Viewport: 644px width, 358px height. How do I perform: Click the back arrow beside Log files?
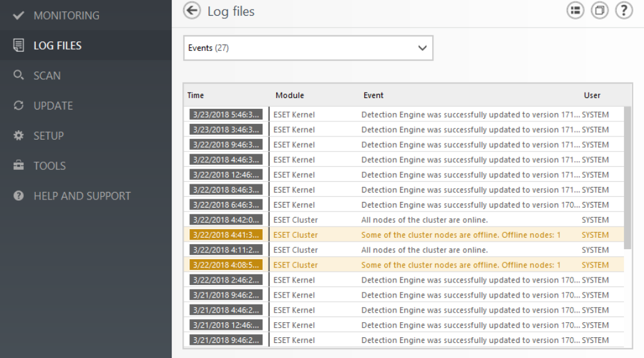pos(192,10)
